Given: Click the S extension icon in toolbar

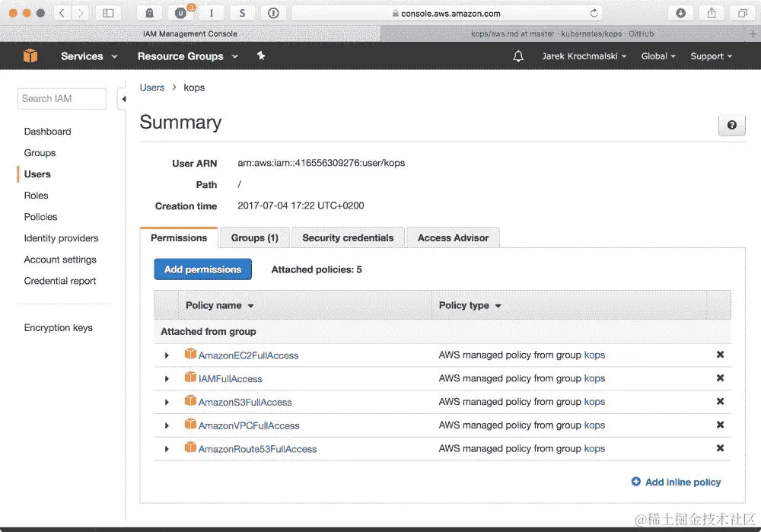Looking at the screenshot, I should (242, 13).
